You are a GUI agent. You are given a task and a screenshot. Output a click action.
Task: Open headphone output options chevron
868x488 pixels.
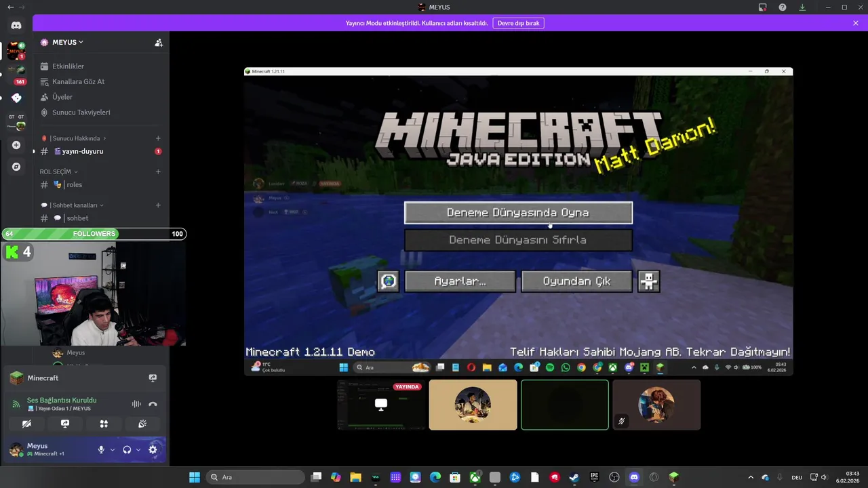[x=138, y=449]
